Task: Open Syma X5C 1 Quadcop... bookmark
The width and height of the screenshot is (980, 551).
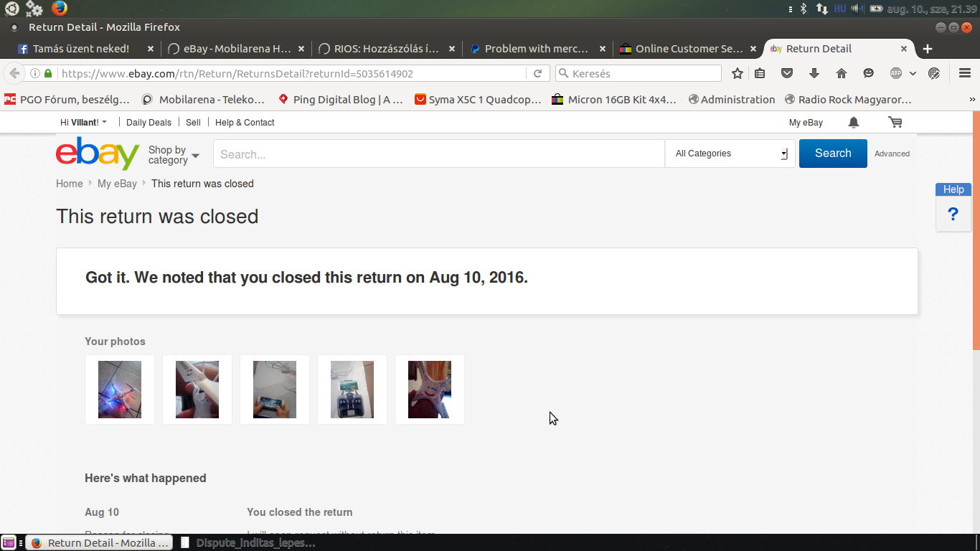Action: 478,100
